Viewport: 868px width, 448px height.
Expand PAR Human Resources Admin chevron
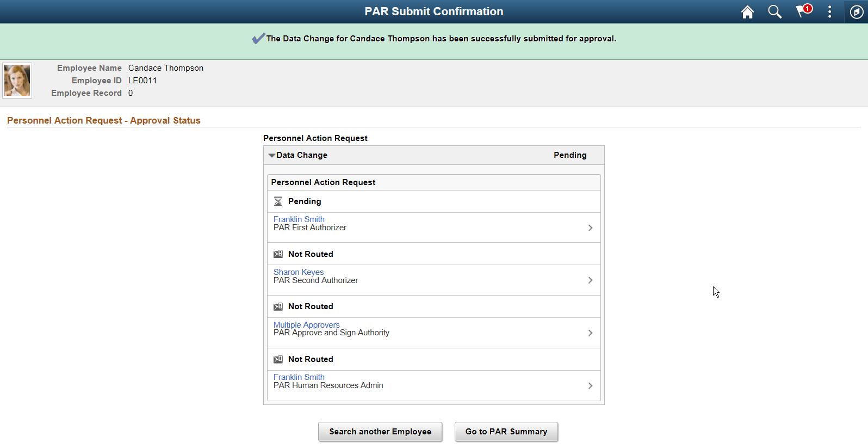[x=590, y=386]
